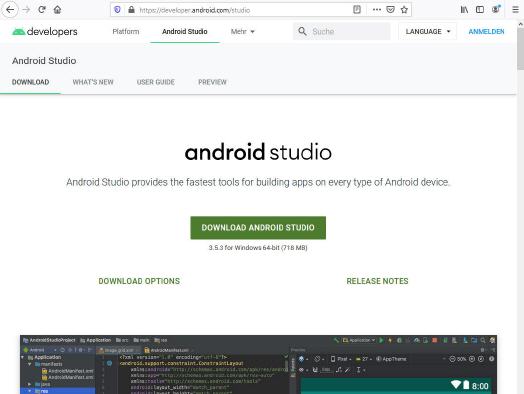524x394 pixels.
Task: Open RELEASE NOTES link
Action: 377,281
